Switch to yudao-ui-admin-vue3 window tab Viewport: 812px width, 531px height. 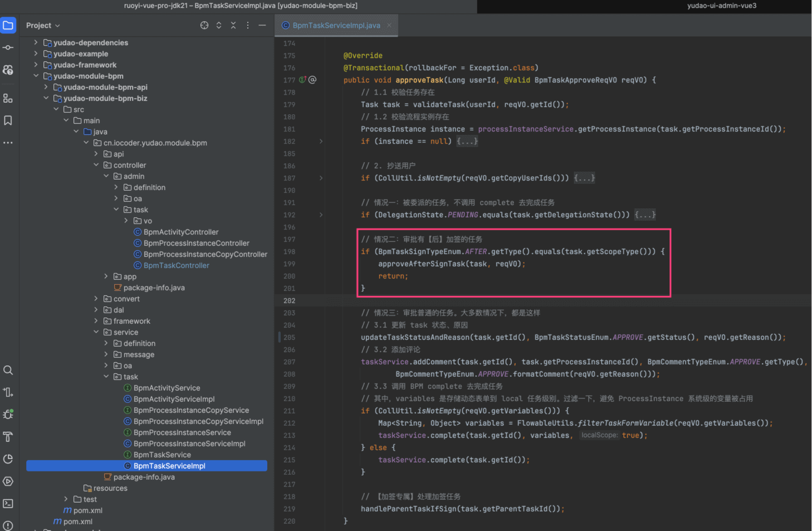pos(721,6)
